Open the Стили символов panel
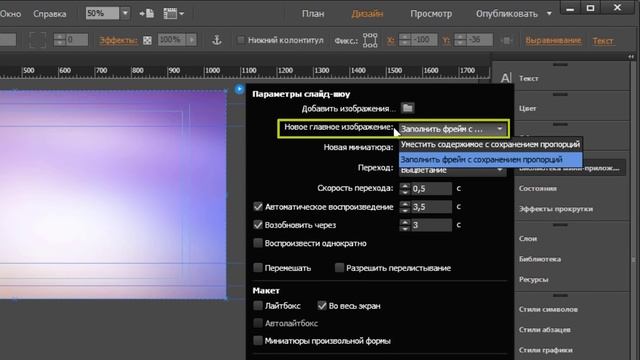The height and width of the screenshot is (360, 640). coord(548,309)
